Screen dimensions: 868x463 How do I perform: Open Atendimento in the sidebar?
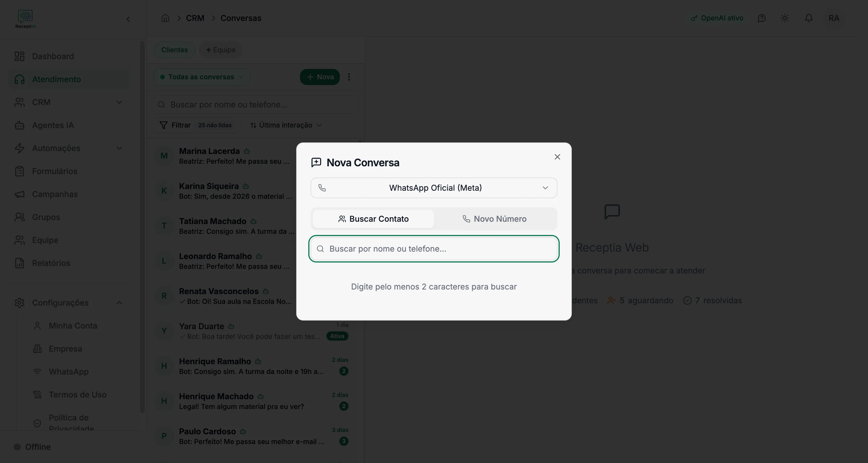[69, 79]
